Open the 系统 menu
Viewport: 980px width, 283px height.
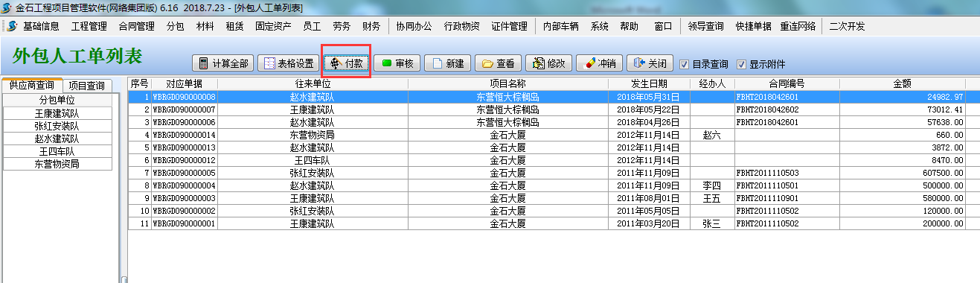click(x=600, y=26)
